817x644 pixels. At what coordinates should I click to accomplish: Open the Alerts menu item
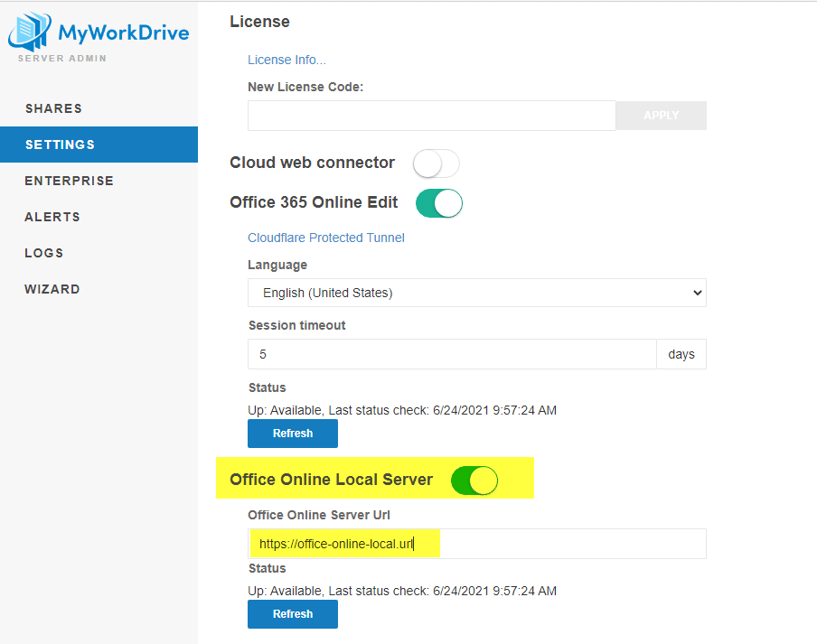52,217
